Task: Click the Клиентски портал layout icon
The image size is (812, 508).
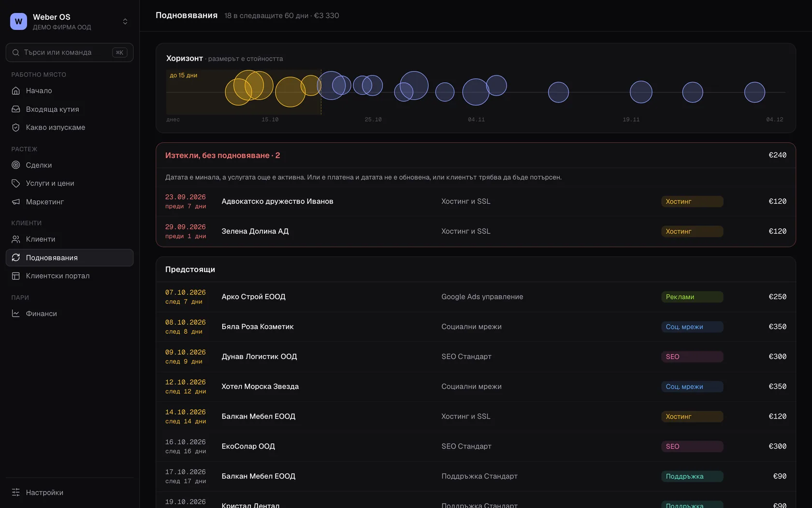Action: point(16,276)
